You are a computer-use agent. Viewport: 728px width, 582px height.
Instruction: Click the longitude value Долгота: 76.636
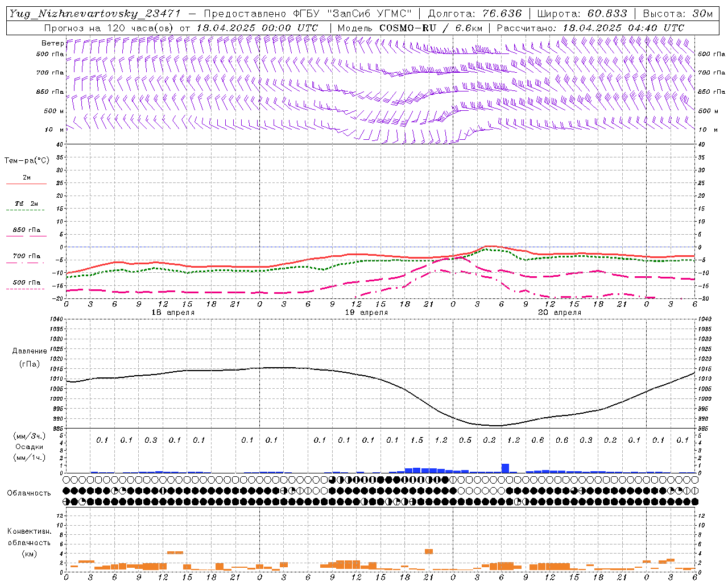point(474,14)
